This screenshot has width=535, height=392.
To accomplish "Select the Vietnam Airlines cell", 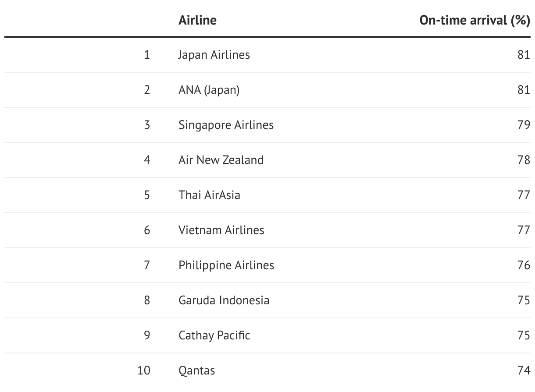I will pyautogui.click(x=221, y=230).
